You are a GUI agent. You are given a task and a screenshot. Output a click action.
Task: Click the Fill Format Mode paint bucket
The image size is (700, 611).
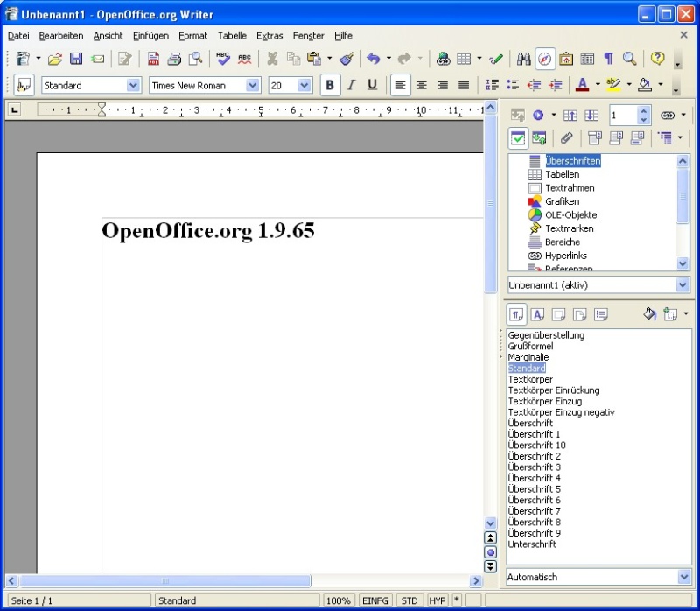650,314
